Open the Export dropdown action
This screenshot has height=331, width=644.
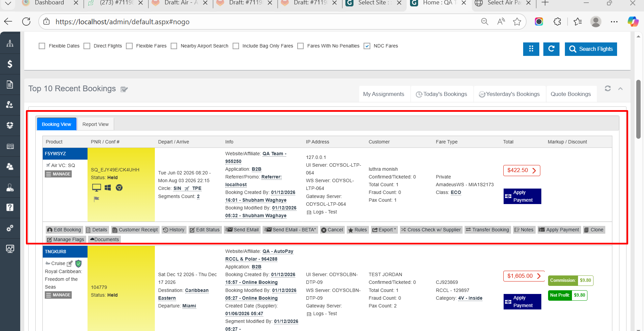pyautogui.click(x=384, y=230)
